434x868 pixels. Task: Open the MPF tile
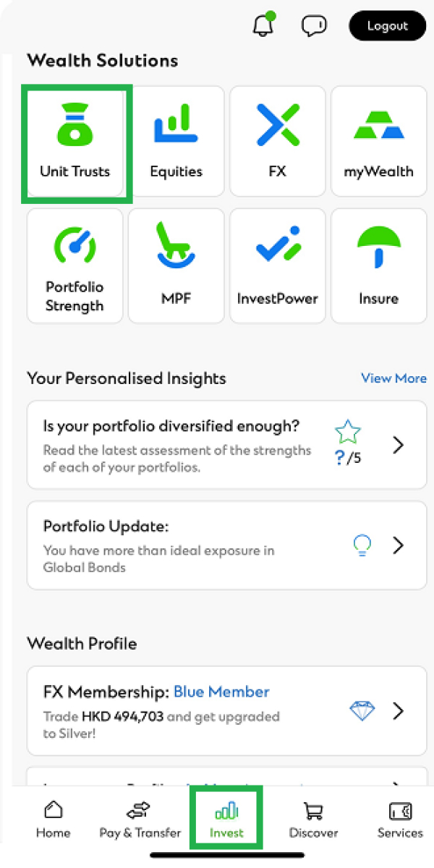pyautogui.click(x=176, y=267)
